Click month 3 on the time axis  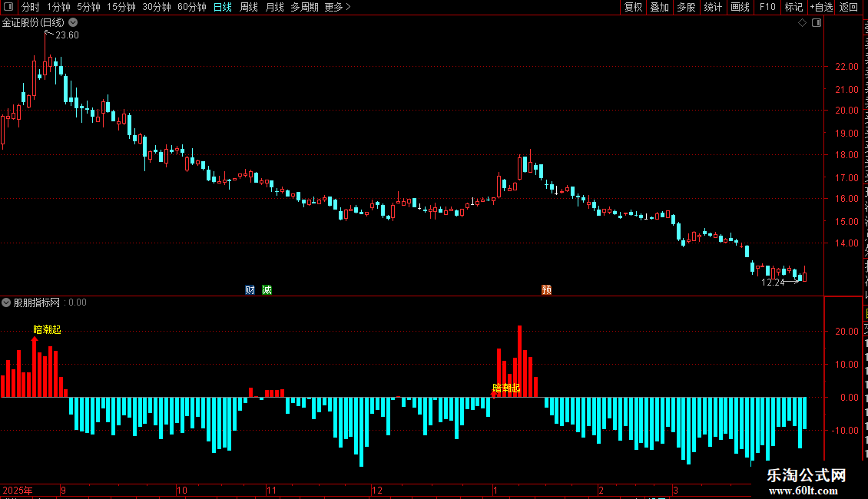tap(675, 490)
